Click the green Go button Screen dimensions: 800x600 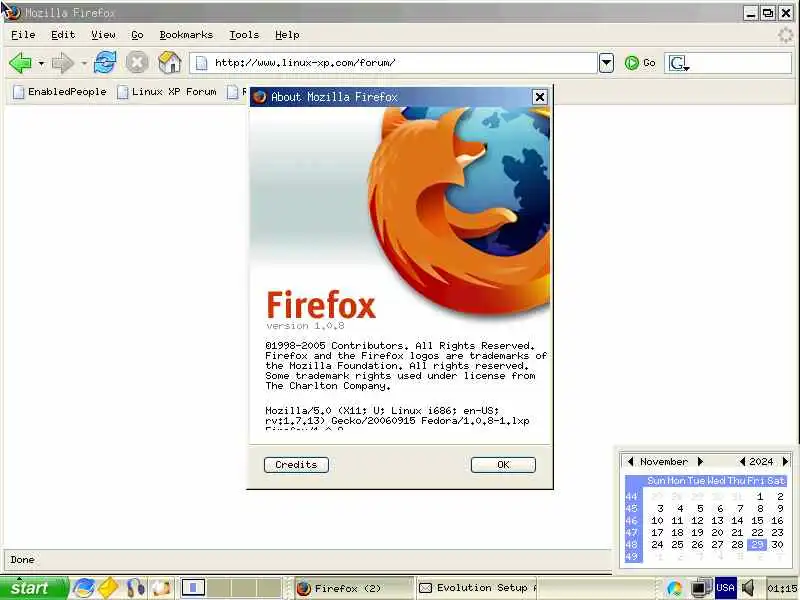640,63
